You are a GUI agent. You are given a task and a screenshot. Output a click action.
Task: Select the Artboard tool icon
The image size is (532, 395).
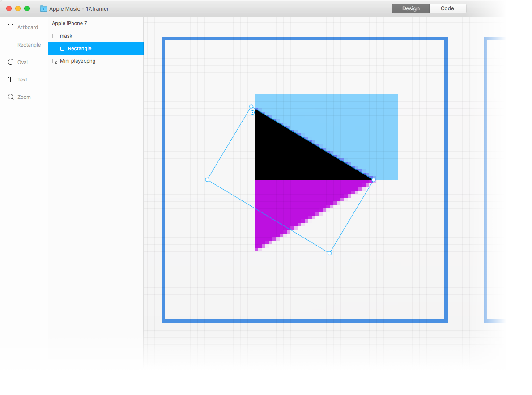pyautogui.click(x=11, y=27)
